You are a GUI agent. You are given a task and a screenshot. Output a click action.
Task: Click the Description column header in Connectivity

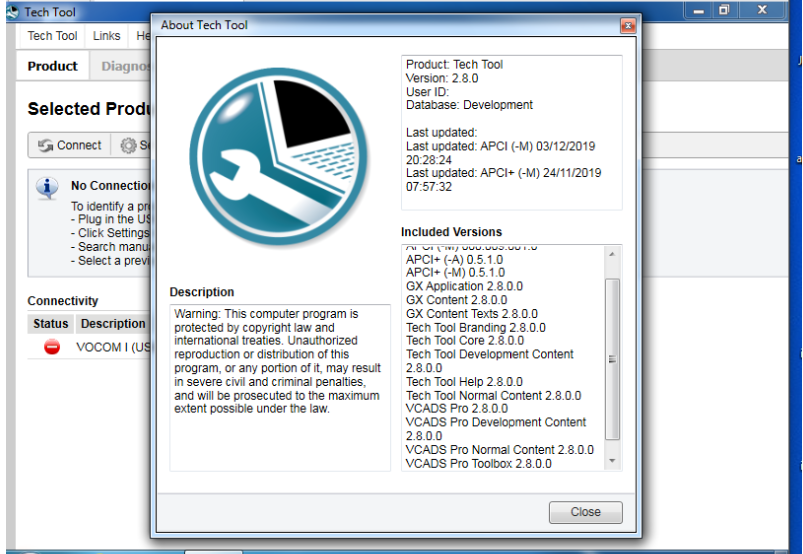pyautogui.click(x=113, y=324)
